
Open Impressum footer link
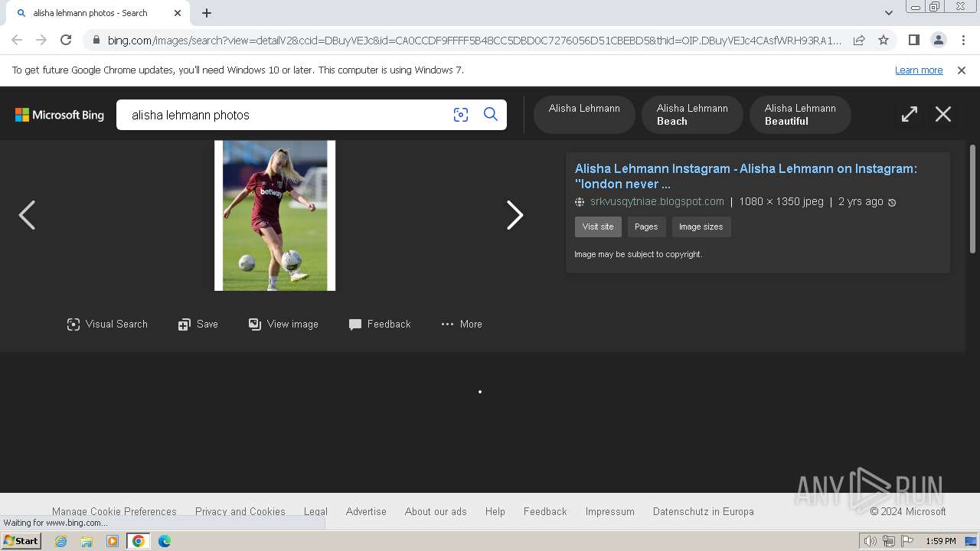610,512
